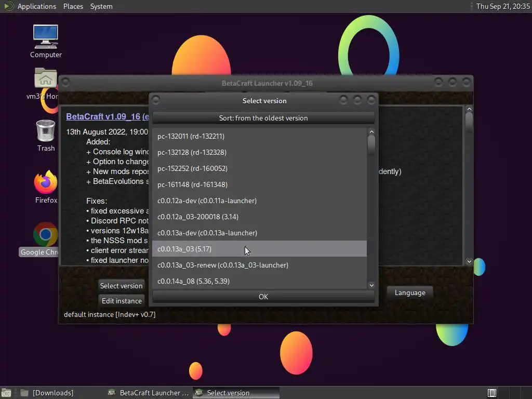
Task: Switch to the Select version taskbar entry
Action: (236, 393)
